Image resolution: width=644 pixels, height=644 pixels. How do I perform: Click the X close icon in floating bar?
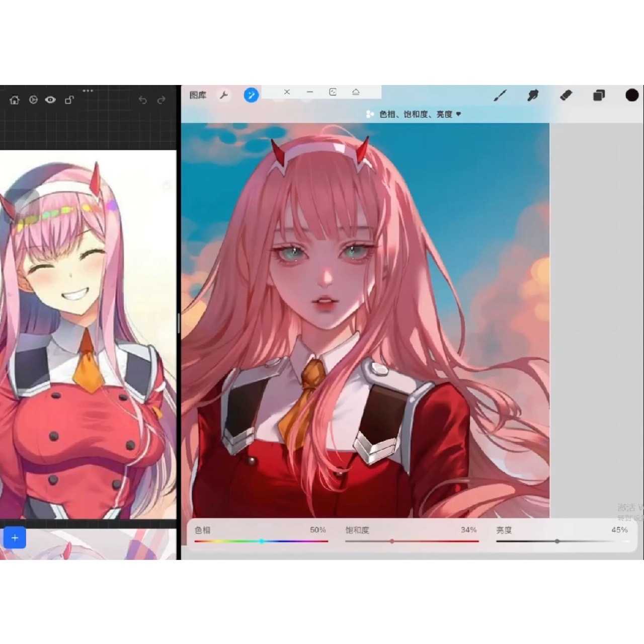(287, 92)
